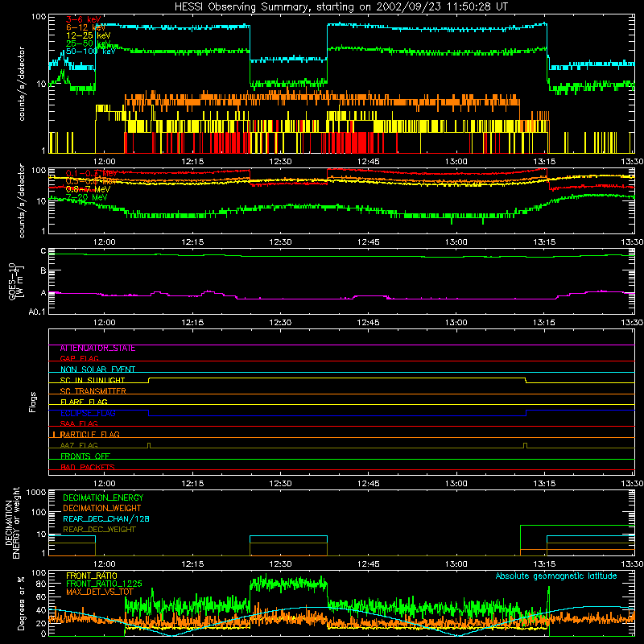Image resolution: width=644 pixels, height=644 pixels.
Task: Select the GAP_FLAG label
Action: click(x=79, y=358)
